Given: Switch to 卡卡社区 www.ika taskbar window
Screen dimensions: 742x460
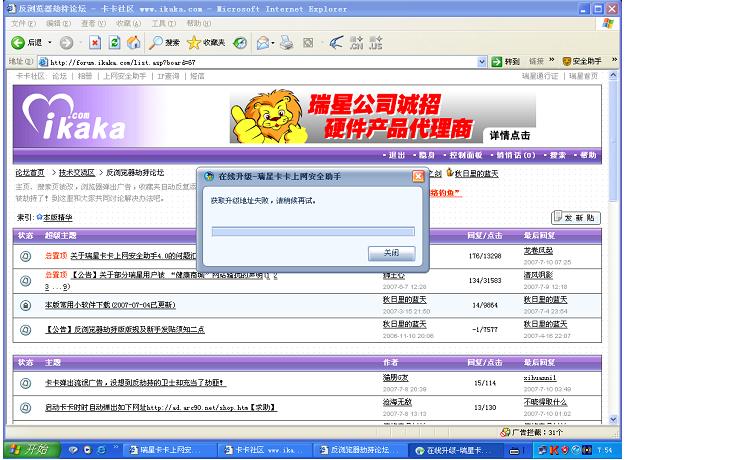Looking at the screenshot, I should pyautogui.click(x=265, y=450).
